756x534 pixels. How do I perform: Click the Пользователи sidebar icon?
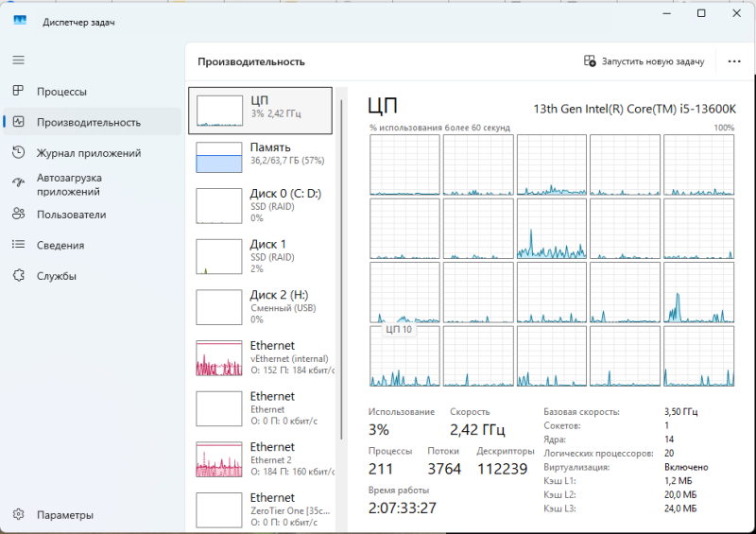18,215
